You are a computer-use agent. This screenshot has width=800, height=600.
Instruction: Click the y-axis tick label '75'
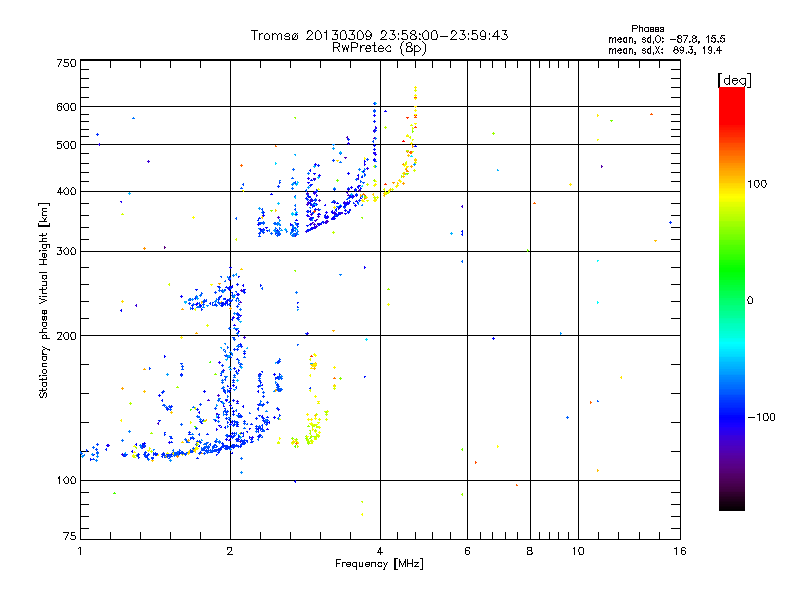[70, 536]
